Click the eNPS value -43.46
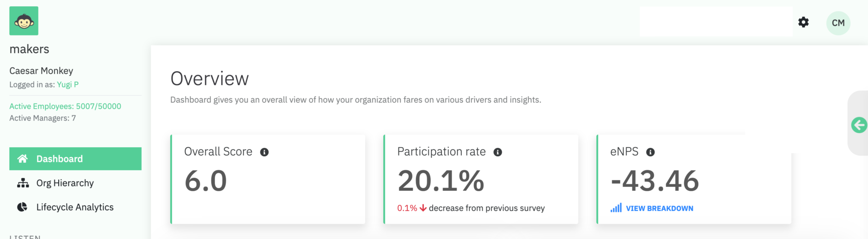Viewport: 868px width, 239px height. point(655,181)
